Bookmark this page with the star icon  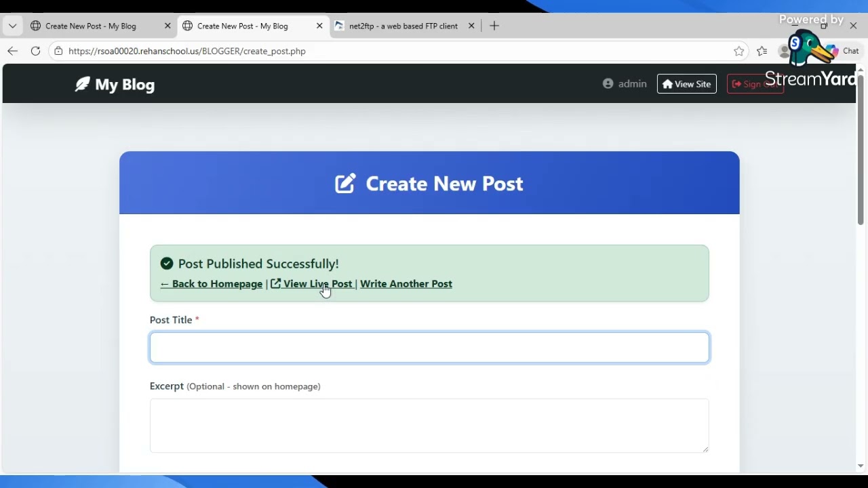coord(738,51)
